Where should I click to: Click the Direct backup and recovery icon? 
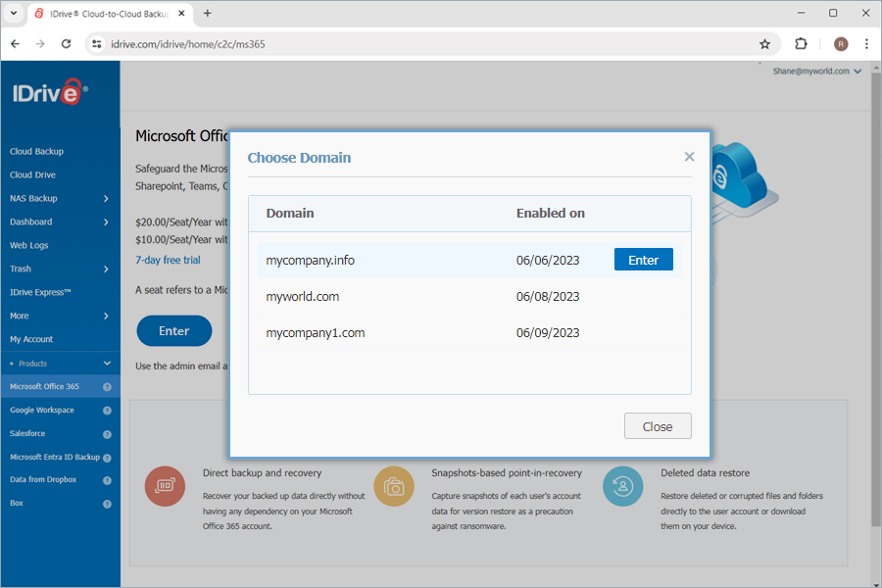165,486
